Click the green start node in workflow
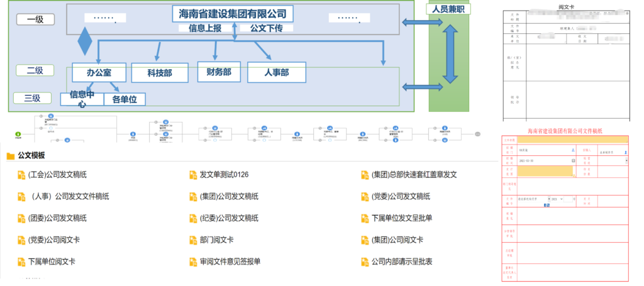The image size is (644, 286). 17,134
